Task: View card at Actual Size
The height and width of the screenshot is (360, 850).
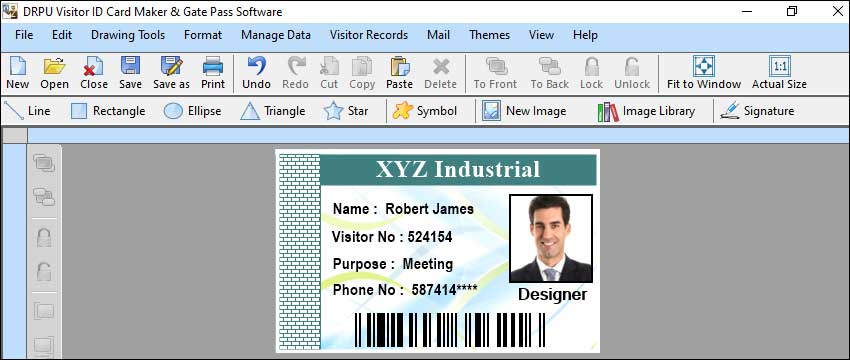Action: pyautogui.click(x=780, y=73)
